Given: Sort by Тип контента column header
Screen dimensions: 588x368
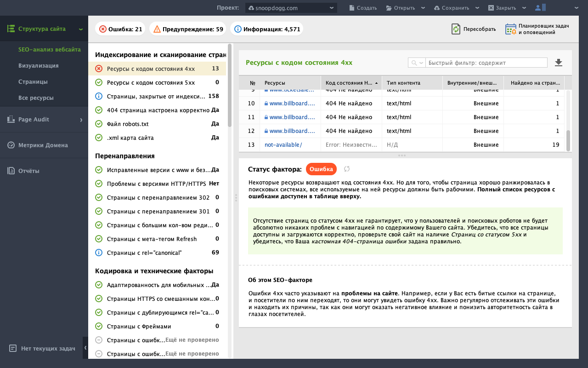Looking at the screenshot, I should pos(412,83).
